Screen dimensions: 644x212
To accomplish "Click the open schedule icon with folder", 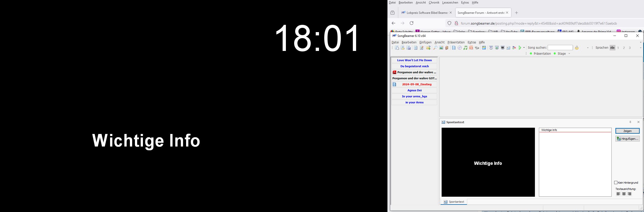I will click(403, 48).
